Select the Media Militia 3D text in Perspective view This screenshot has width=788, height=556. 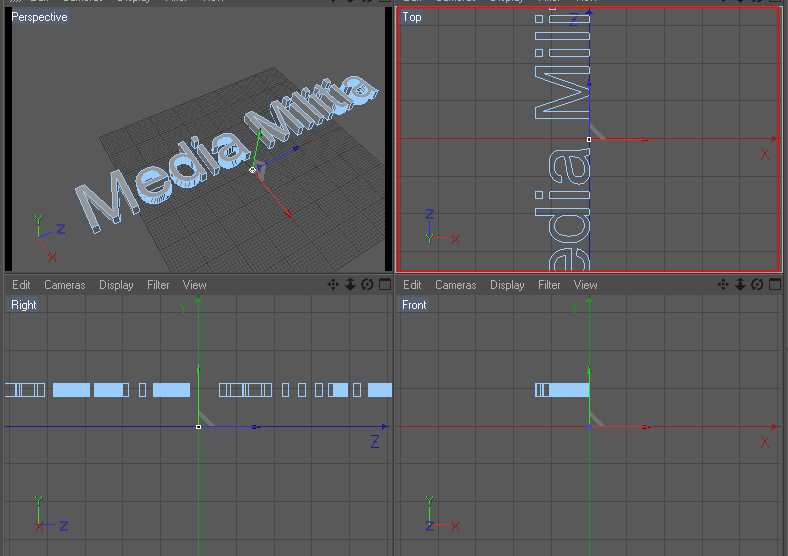(x=226, y=153)
